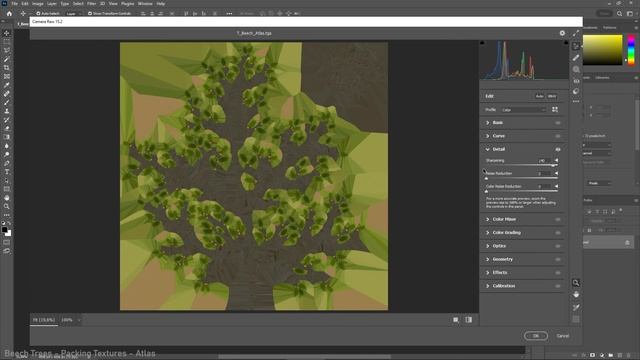The height and width of the screenshot is (360, 640).
Task: Toggle Basic panel visibility eye
Action: 558,123
